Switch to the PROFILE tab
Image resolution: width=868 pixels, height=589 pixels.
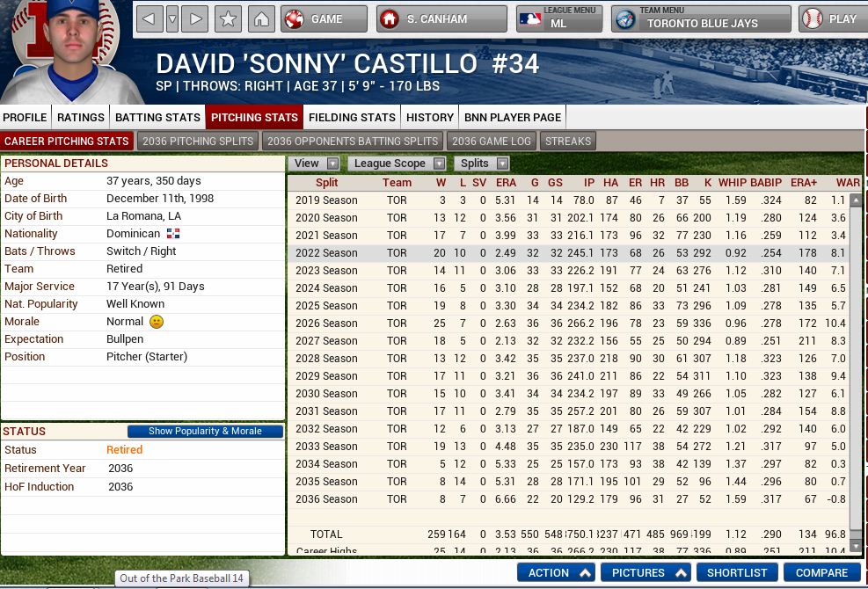(25, 117)
